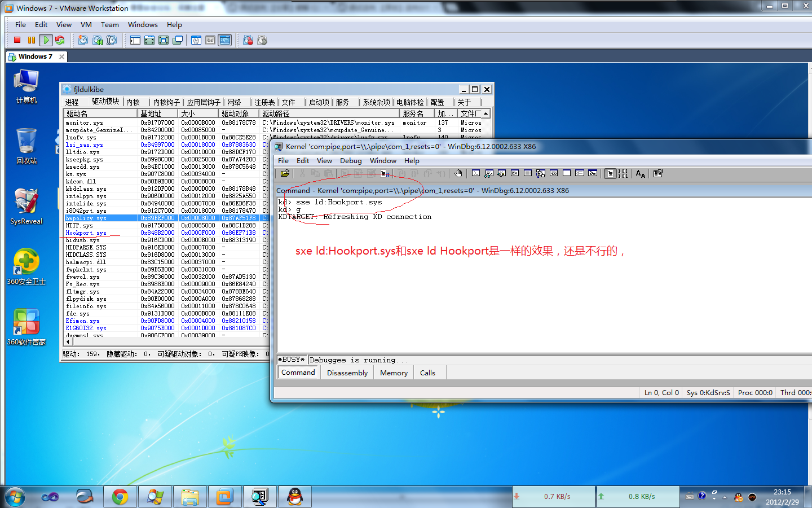Click the red Power Off button in VMware toolbar
Viewport: 812px width, 508px height.
17,40
